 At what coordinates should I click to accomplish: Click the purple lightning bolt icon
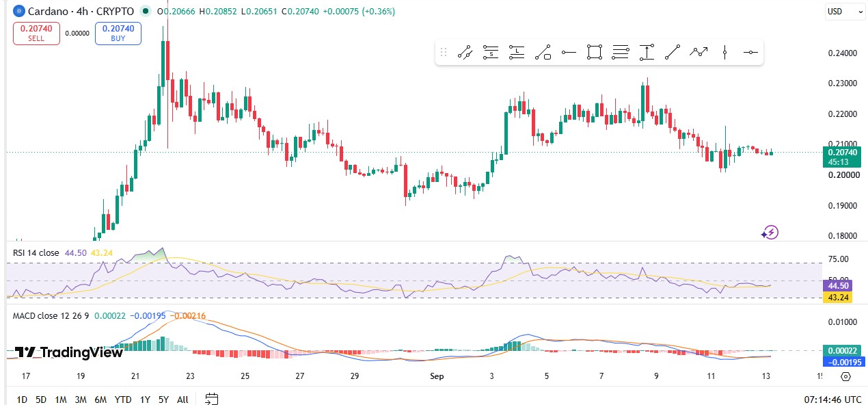770,233
